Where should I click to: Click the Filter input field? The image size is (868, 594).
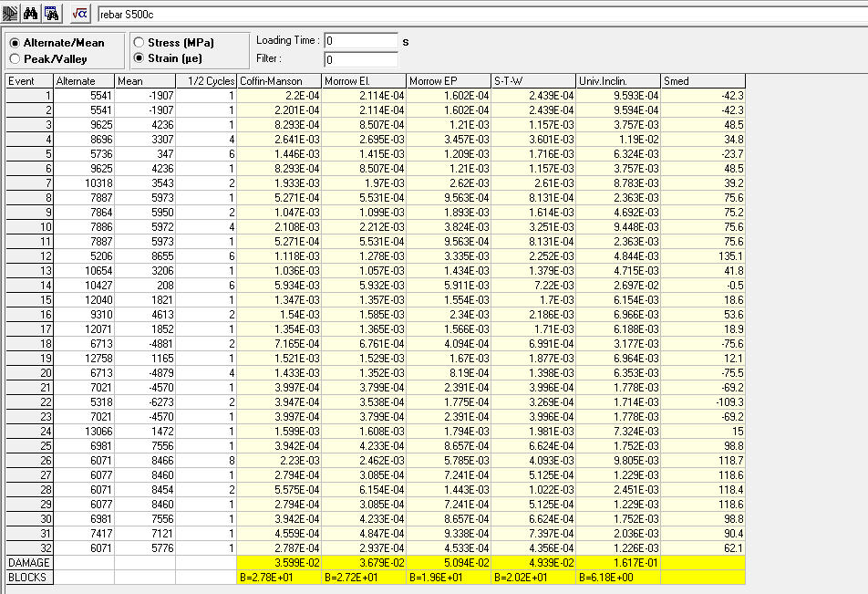[361, 59]
